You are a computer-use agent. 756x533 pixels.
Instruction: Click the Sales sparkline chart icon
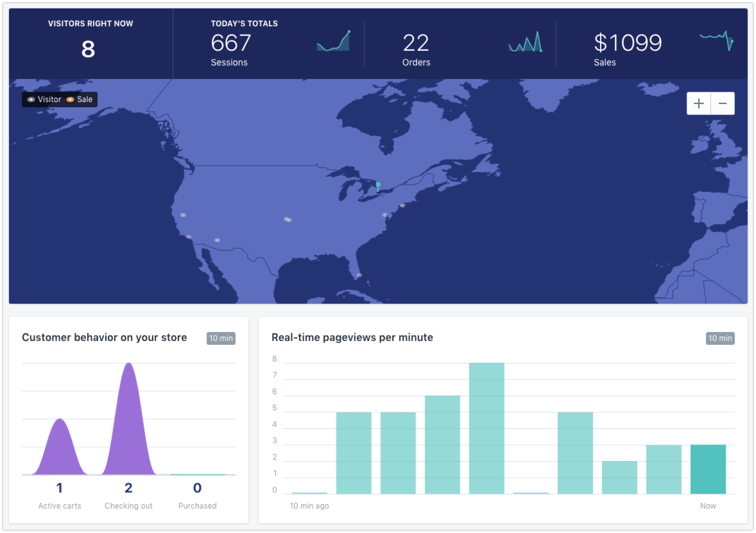[717, 40]
